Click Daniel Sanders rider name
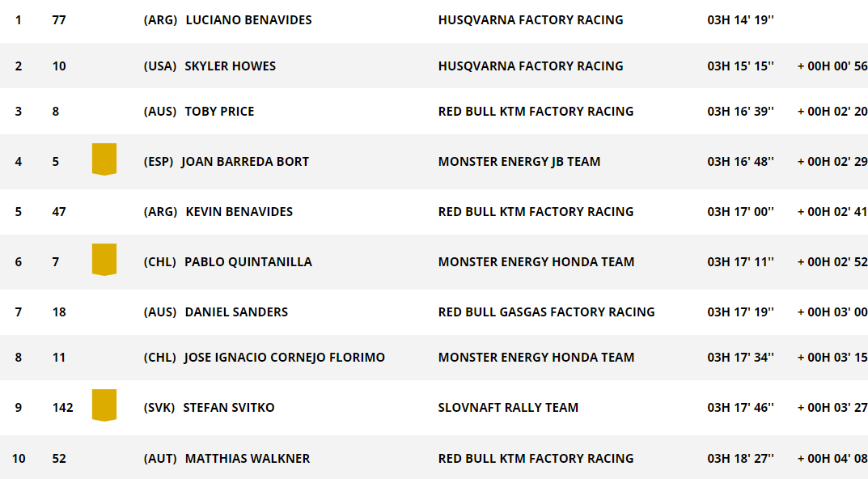This screenshot has height=479, width=868. (x=236, y=312)
